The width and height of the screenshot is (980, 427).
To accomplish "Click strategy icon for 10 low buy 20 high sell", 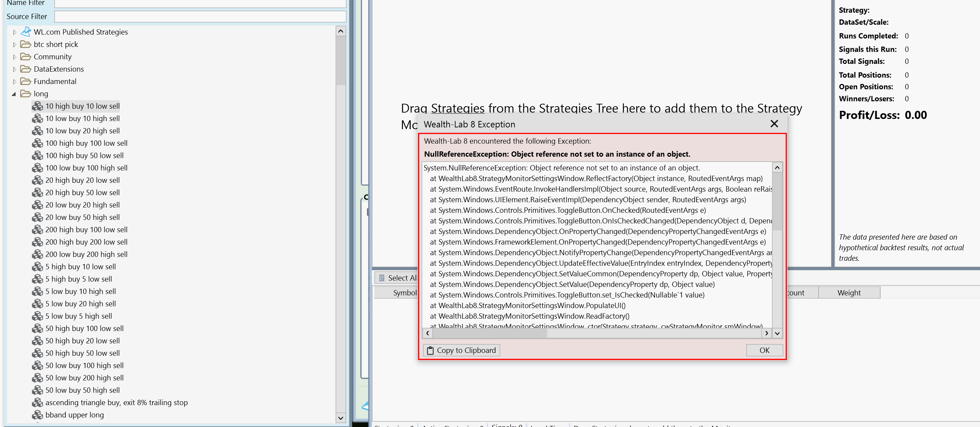I will tap(37, 131).
